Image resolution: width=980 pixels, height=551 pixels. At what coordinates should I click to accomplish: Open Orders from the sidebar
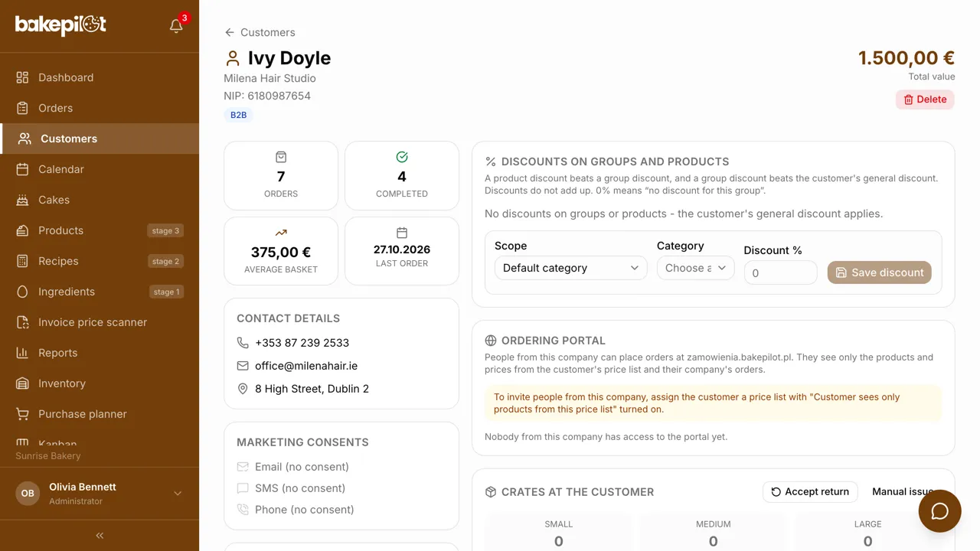pos(100,108)
